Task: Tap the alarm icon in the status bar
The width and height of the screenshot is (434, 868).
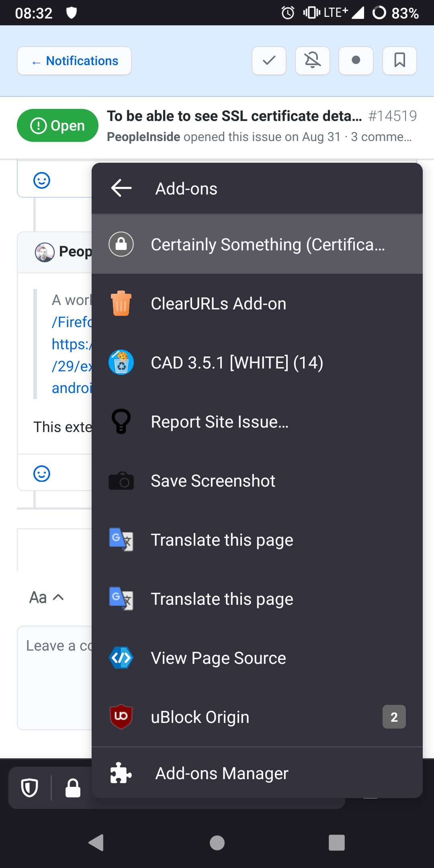Action: 288,13
